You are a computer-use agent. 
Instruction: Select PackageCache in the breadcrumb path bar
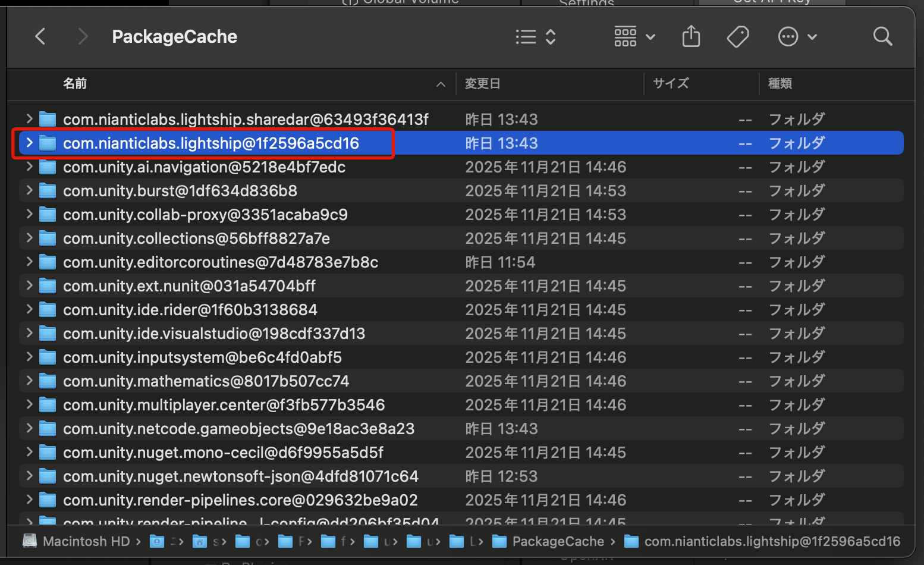click(x=558, y=541)
